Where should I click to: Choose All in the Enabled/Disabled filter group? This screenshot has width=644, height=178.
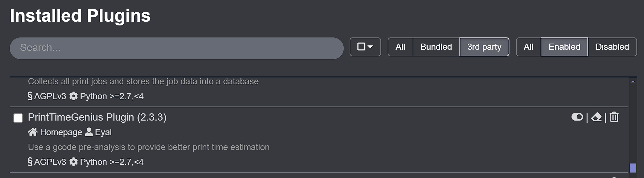pos(528,47)
